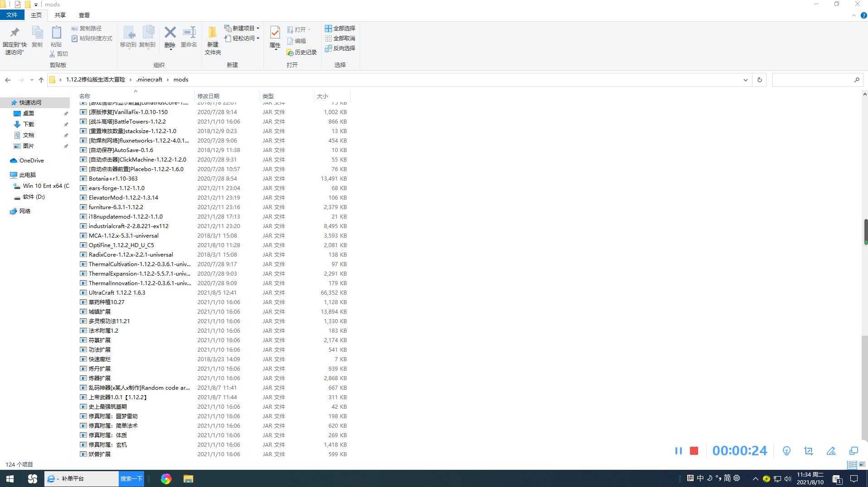Switch to View (查看) tab

click(84, 15)
